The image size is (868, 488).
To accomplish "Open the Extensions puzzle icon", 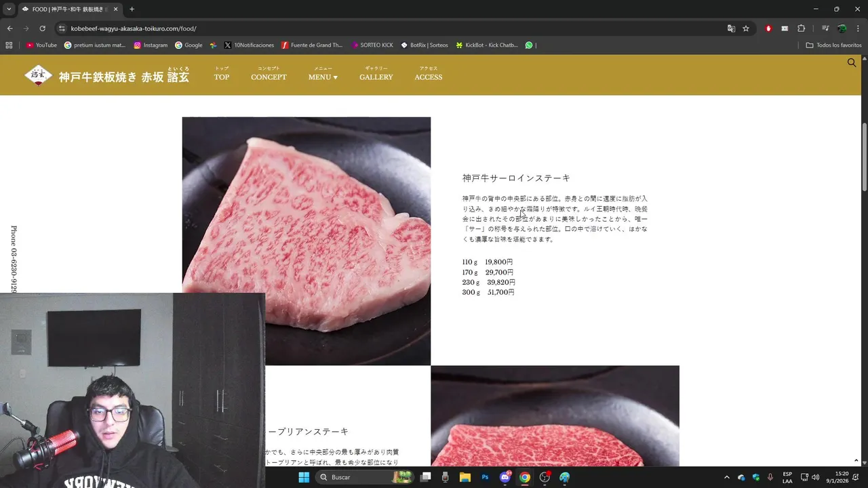I will pyautogui.click(x=801, y=28).
